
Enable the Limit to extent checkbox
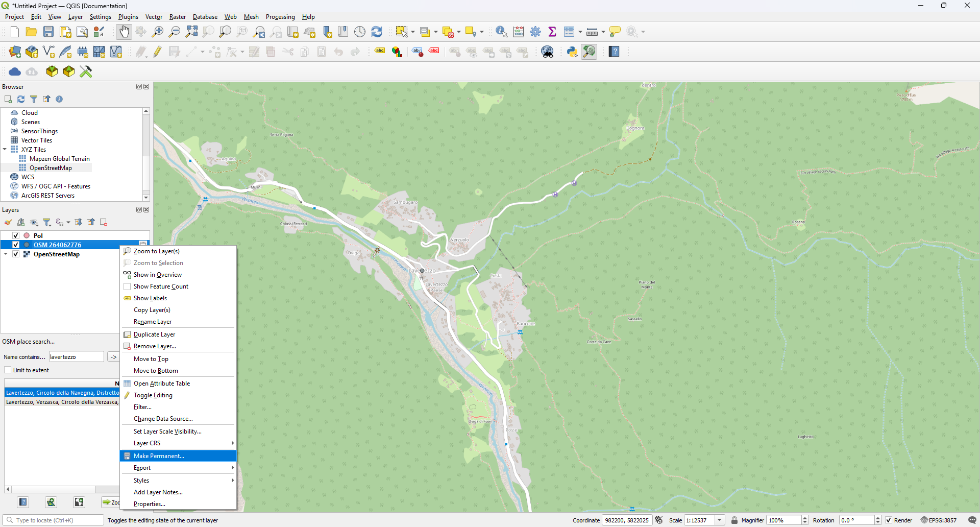(8, 370)
